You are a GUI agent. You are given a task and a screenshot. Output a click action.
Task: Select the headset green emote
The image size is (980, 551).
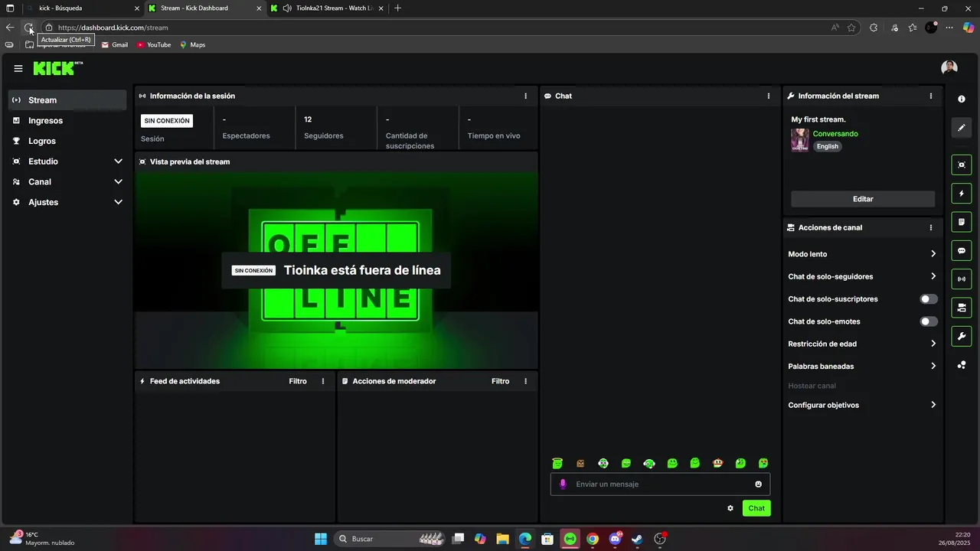coord(649,463)
